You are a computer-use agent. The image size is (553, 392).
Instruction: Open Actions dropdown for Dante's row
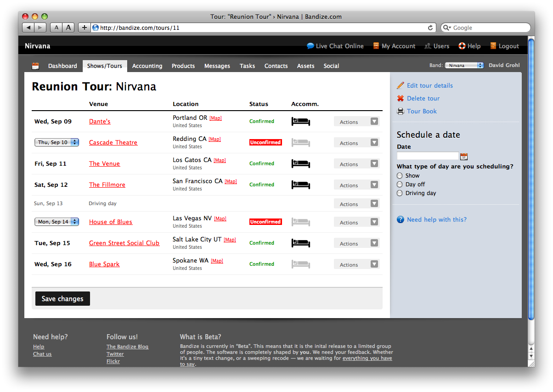pos(357,122)
